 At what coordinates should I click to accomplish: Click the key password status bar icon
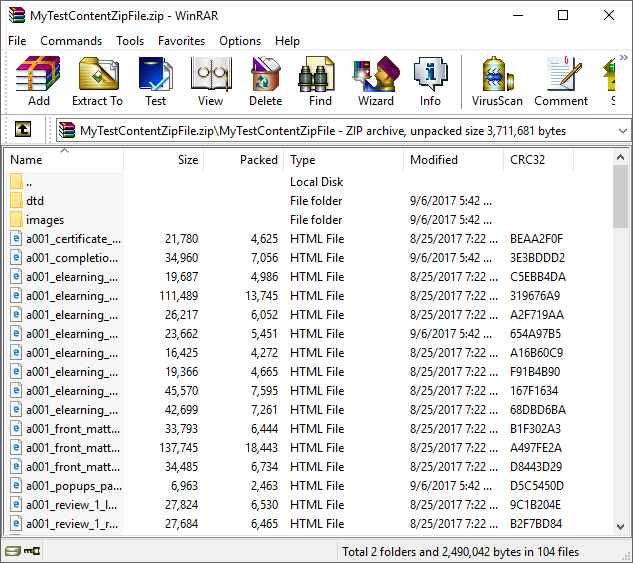[x=32, y=550]
